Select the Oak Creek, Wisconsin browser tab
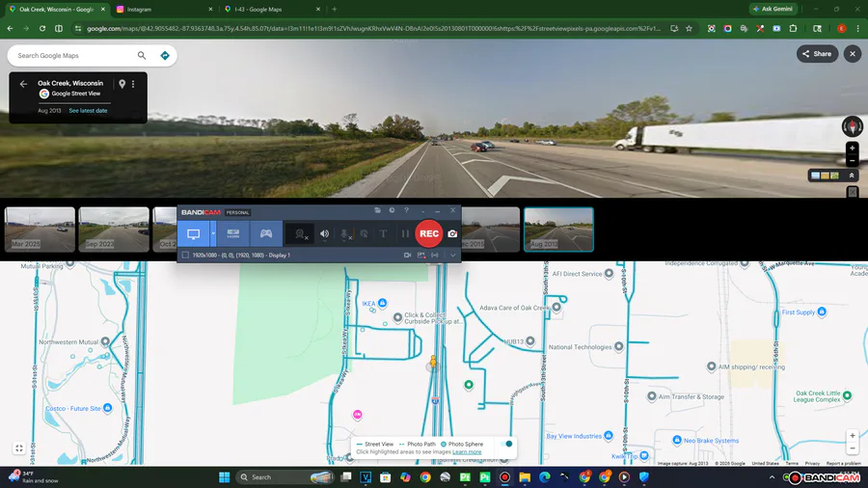Image resolution: width=868 pixels, height=488 pixels. tap(56, 10)
